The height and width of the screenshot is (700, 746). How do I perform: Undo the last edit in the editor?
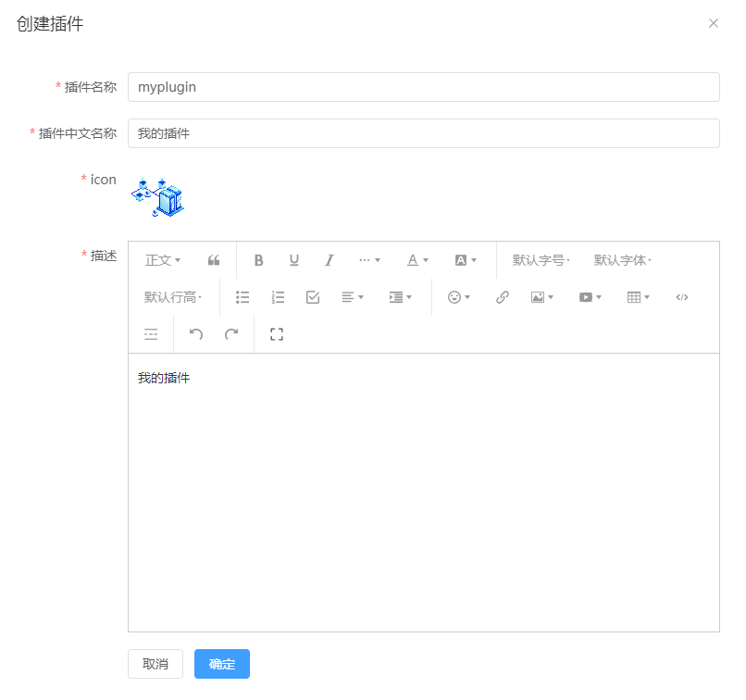pos(195,334)
